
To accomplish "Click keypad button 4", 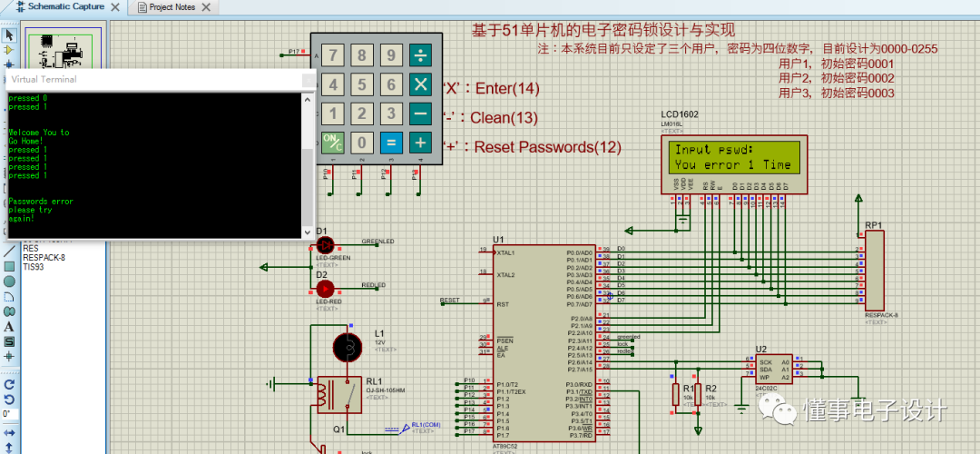I will coord(333,84).
